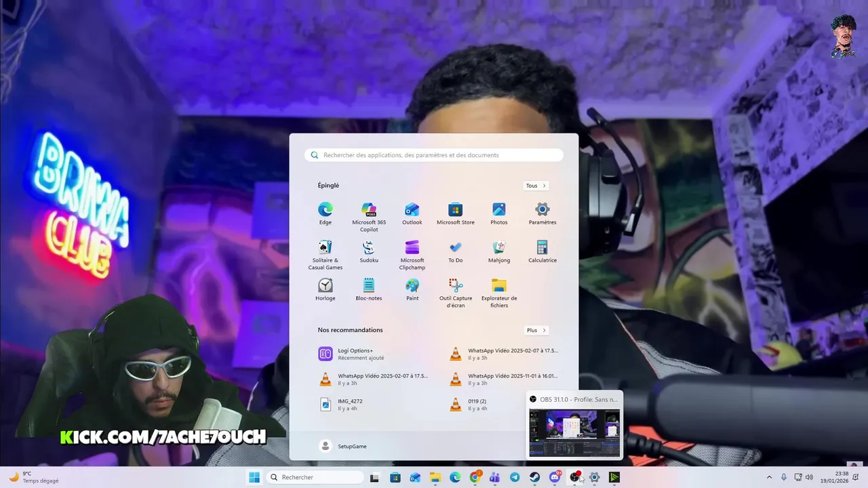This screenshot has width=868, height=488.
Task: Click the OBS Studio taskbar icon
Action: [x=575, y=477]
